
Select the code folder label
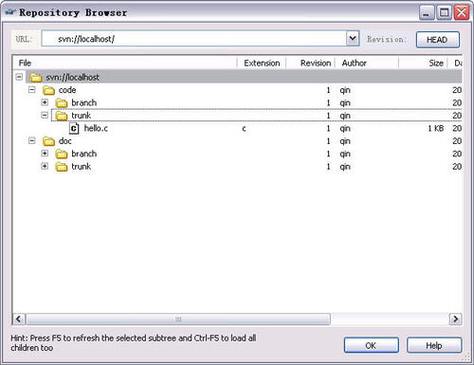point(67,90)
